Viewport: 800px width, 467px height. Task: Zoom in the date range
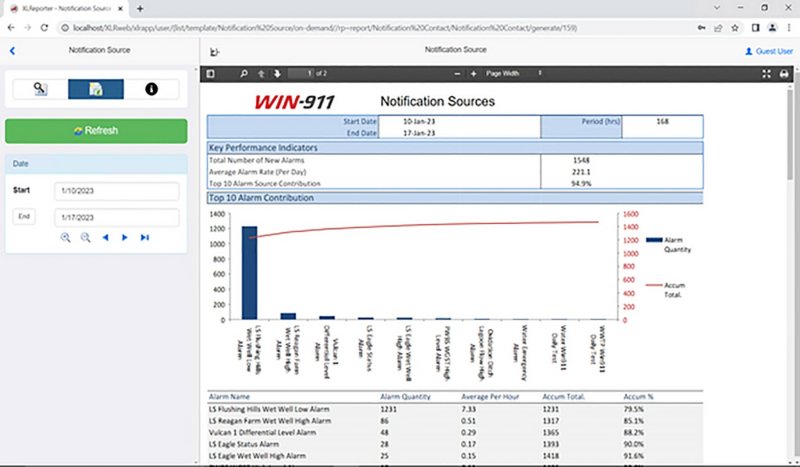click(65, 237)
